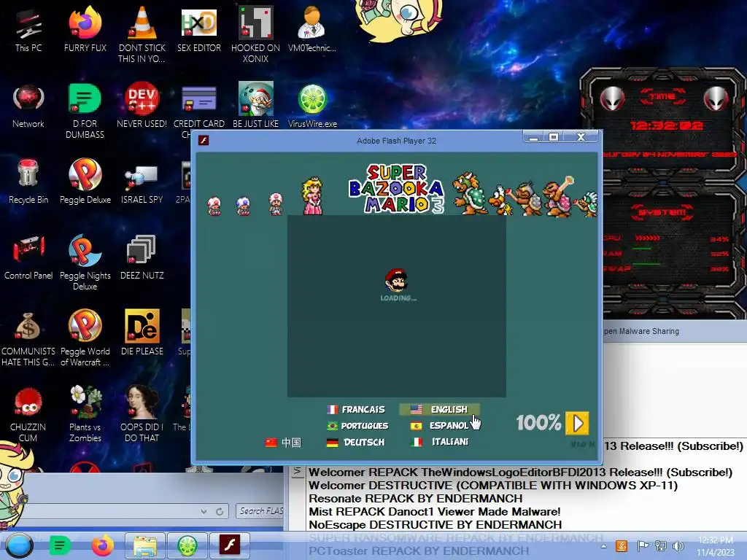Open the D FOR DUMBASS shortcut

point(85,111)
